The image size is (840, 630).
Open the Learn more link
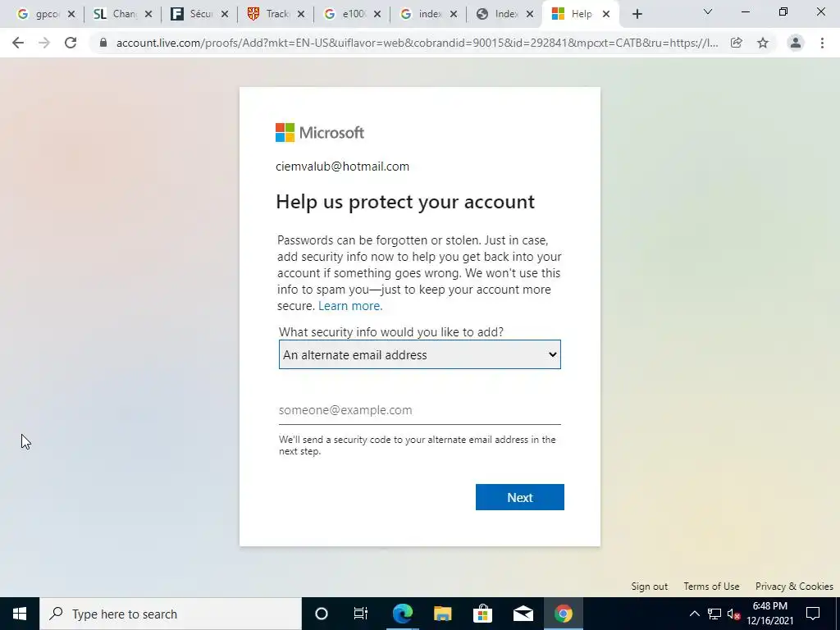click(x=350, y=306)
